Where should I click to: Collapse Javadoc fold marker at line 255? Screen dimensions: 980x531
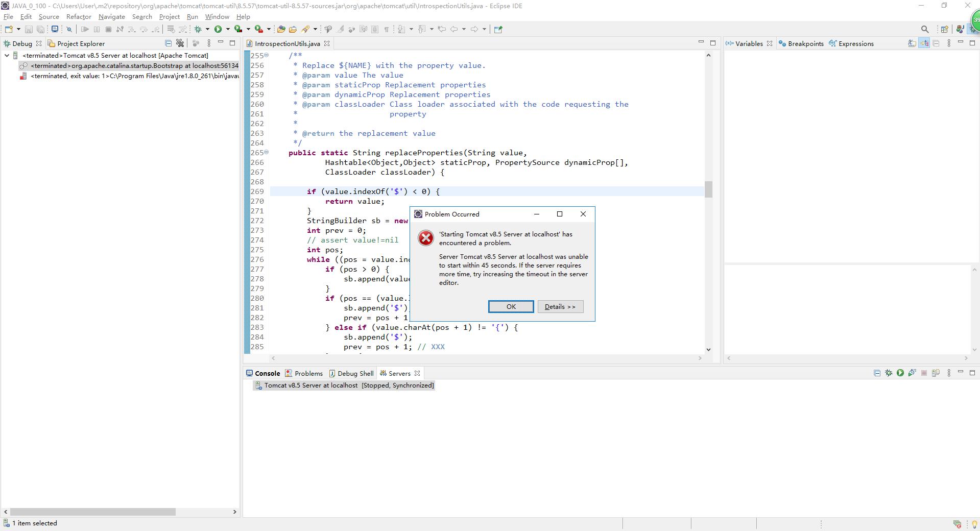click(x=266, y=55)
